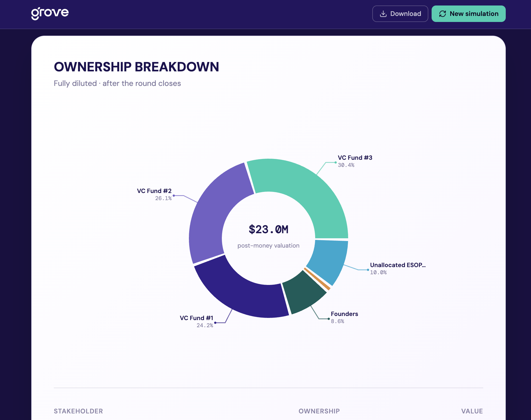
Task: Click the download arrow icon
Action: (383, 14)
